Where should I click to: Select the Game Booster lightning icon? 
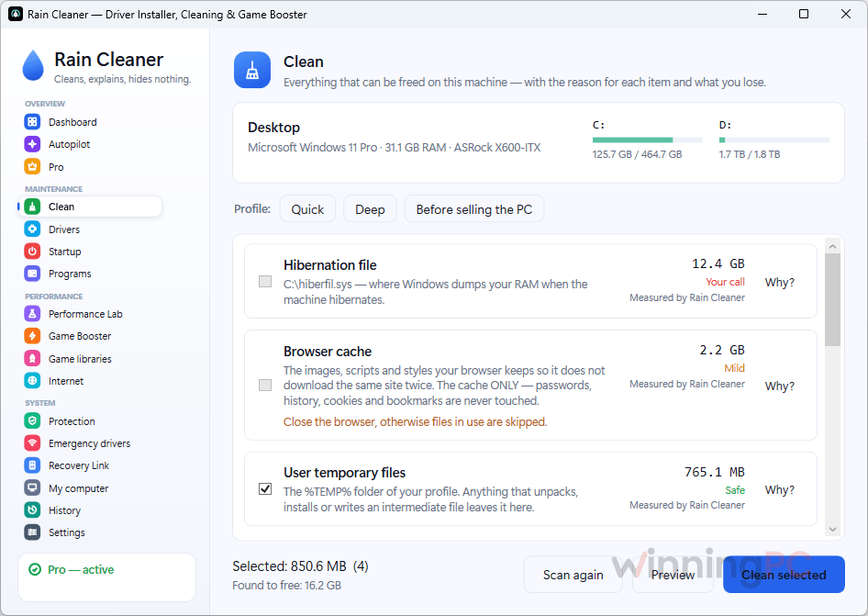coord(32,336)
